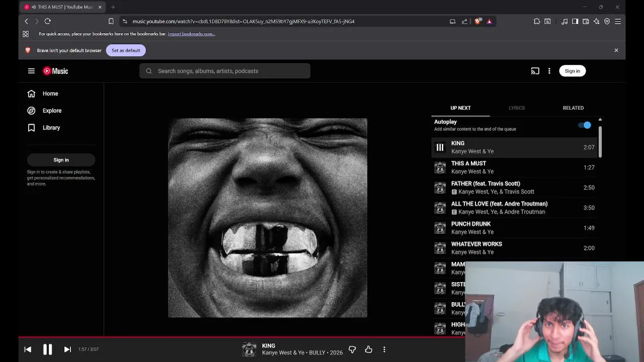View site information icon in address bar
The image size is (644, 362).
pos(125,21)
